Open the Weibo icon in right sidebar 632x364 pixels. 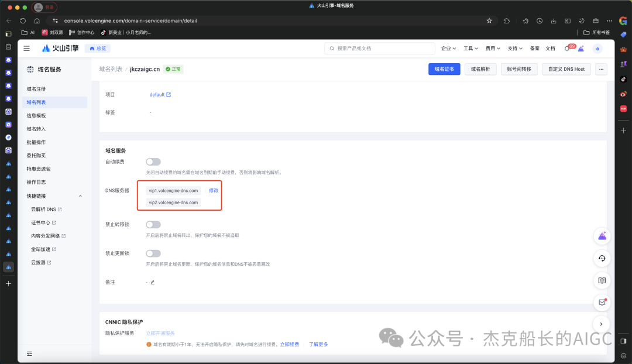pyautogui.click(x=624, y=94)
